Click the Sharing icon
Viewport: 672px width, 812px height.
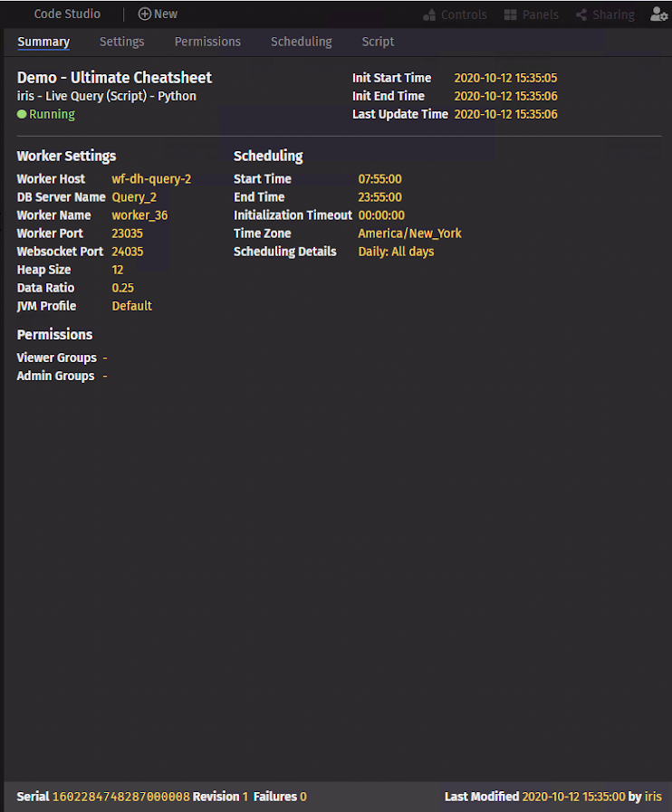[581, 15]
